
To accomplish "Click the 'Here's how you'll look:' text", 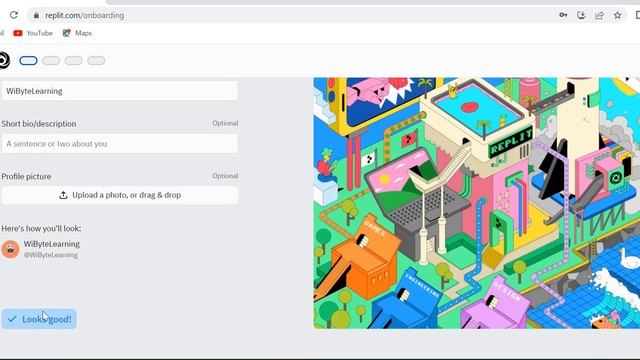I will (41, 228).
